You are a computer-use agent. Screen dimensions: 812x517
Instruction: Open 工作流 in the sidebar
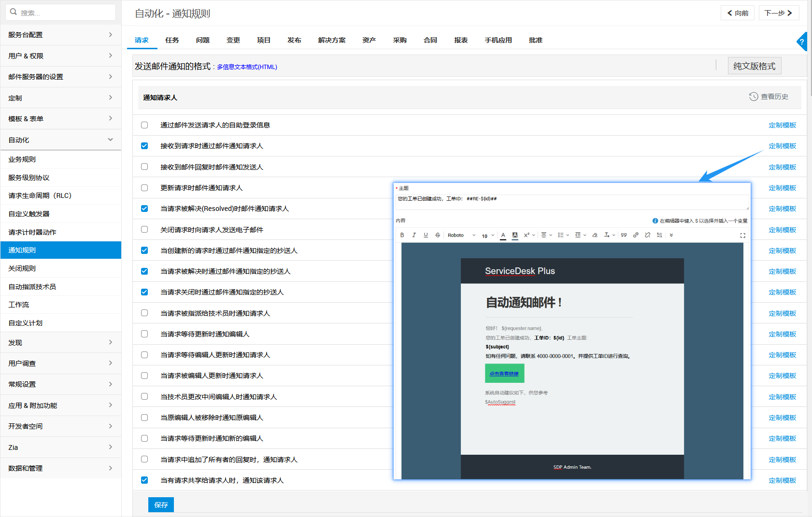tap(61, 305)
